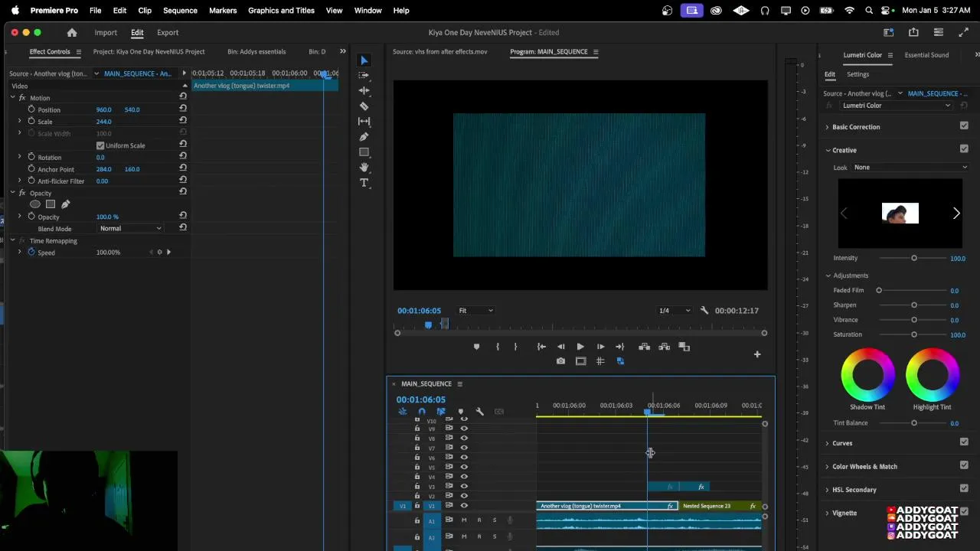Select the Hand tool
Screen dimensions: 980x551
pos(364,168)
